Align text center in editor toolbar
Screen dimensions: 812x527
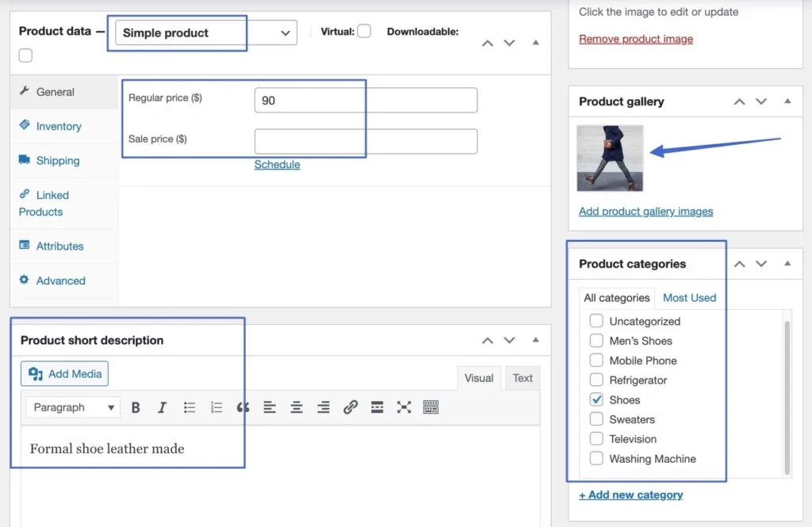[297, 407]
